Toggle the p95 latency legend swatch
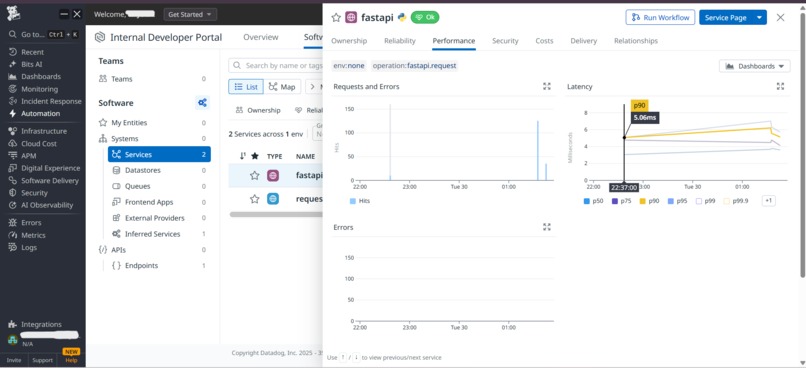Screen dimensions: 806x368 pos(671,201)
